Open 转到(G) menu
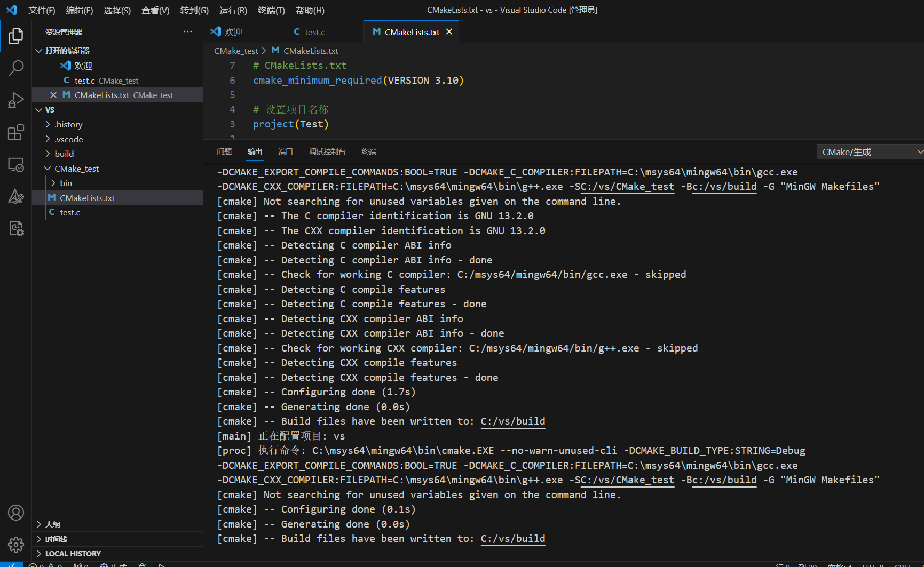 [194, 10]
